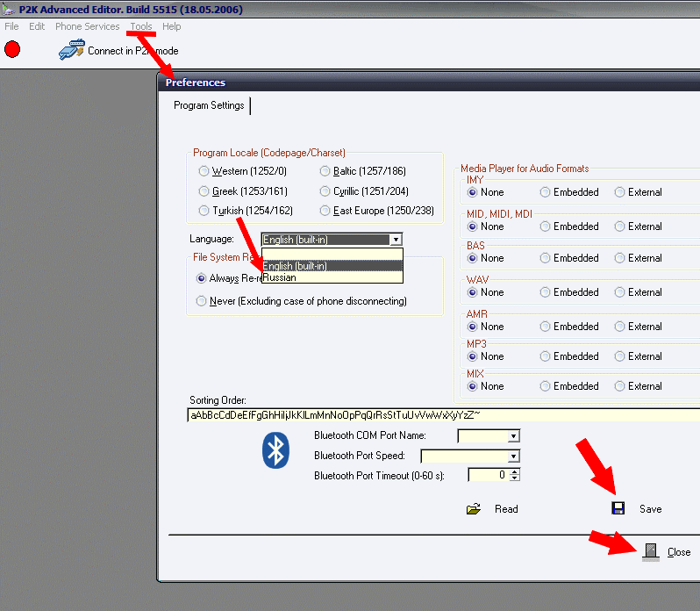
Task: Open the Edit menu
Action: coord(37,26)
